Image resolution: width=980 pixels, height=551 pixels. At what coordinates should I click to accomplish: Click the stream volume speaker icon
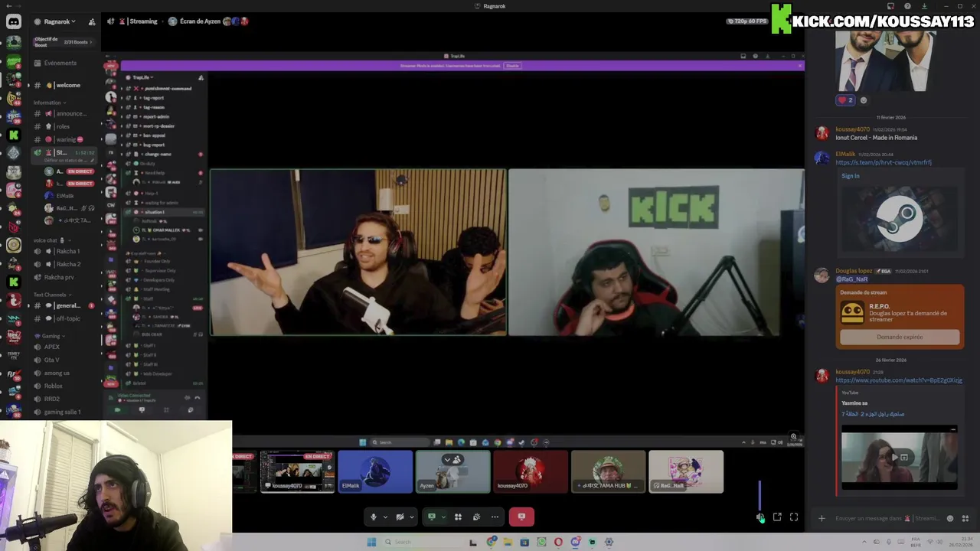tap(759, 517)
